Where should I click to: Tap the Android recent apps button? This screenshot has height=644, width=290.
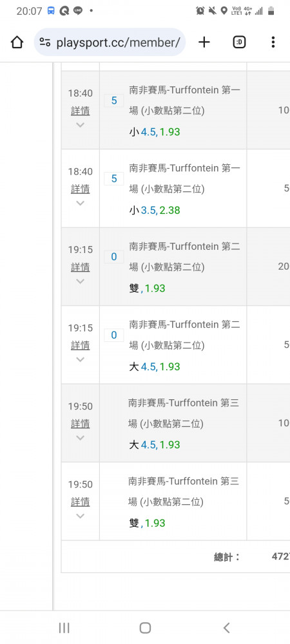[x=64, y=627]
